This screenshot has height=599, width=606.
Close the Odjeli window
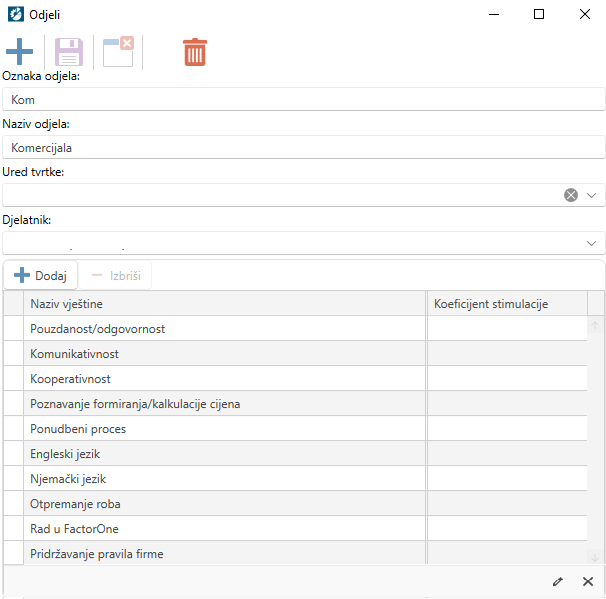(x=585, y=14)
